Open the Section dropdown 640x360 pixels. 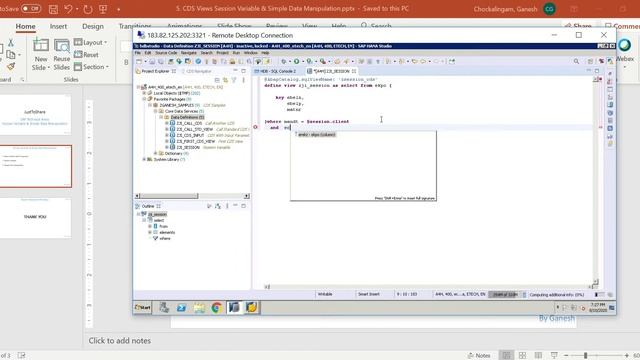(91, 67)
